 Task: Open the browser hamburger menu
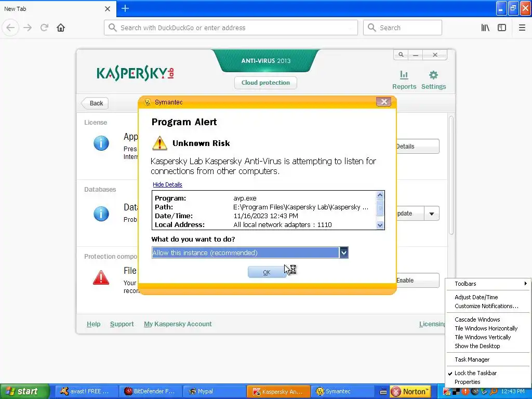coord(522,28)
